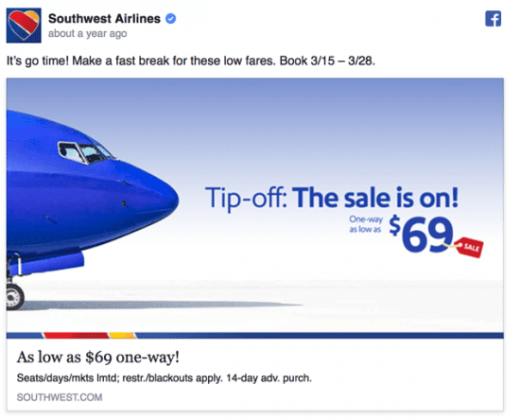520x420 pixels.
Task: Click the airplane front landing wheel
Action: pos(14,297)
